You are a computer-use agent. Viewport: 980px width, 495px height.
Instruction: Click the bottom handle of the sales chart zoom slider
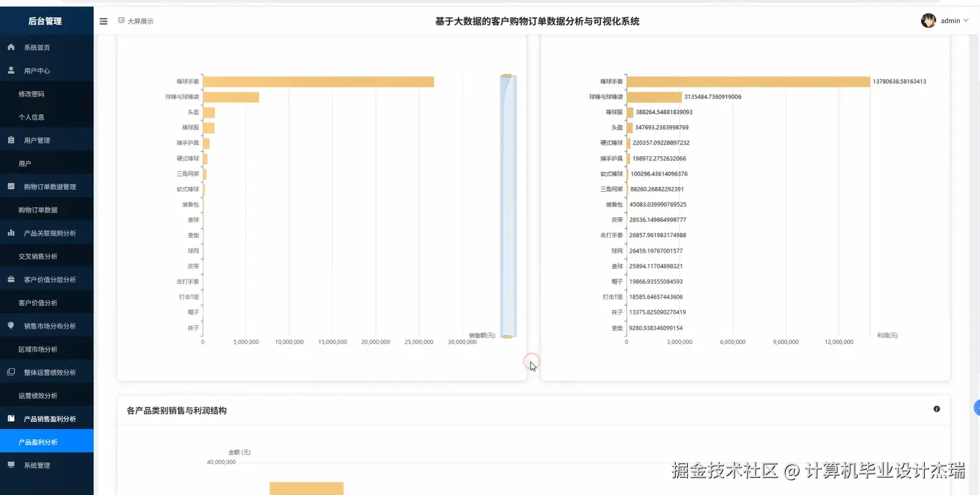507,335
